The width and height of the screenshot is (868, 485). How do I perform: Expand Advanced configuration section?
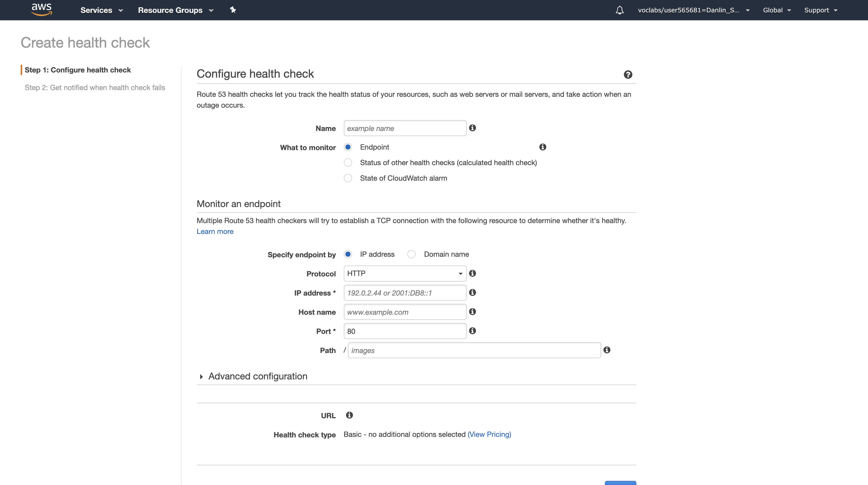pyautogui.click(x=257, y=376)
